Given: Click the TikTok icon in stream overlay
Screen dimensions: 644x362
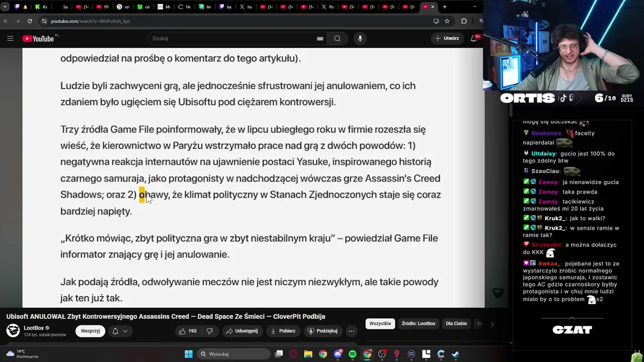Looking at the screenshot, I should (563, 98).
